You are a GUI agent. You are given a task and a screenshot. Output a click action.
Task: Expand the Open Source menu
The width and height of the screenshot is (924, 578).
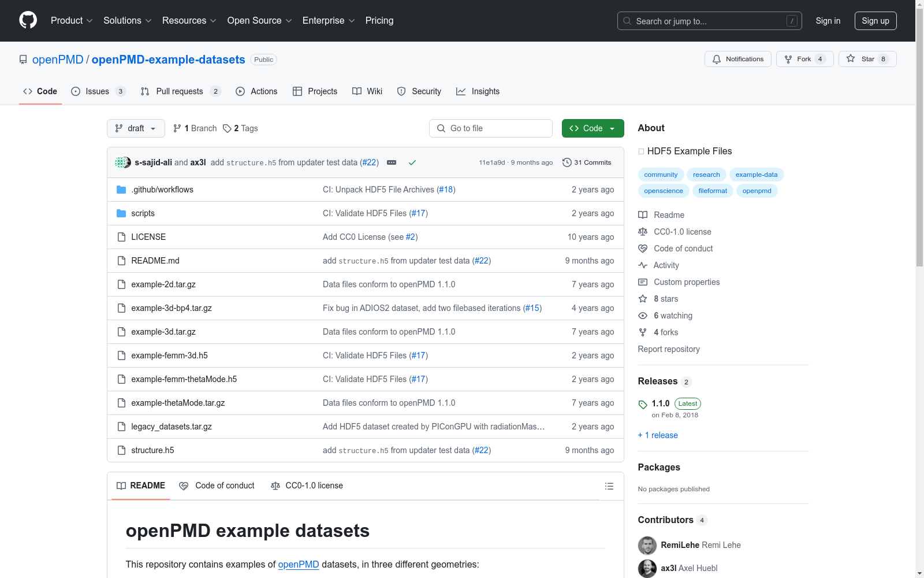pyautogui.click(x=260, y=21)
